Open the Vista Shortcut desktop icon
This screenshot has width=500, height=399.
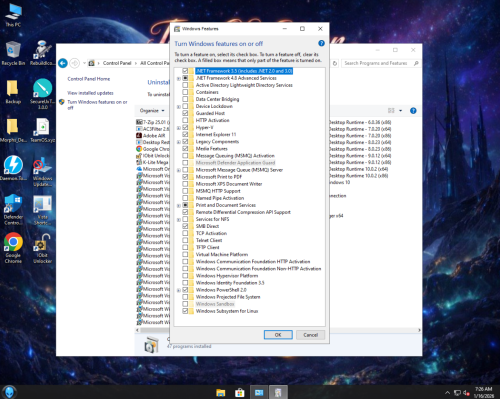click(42, 210)
